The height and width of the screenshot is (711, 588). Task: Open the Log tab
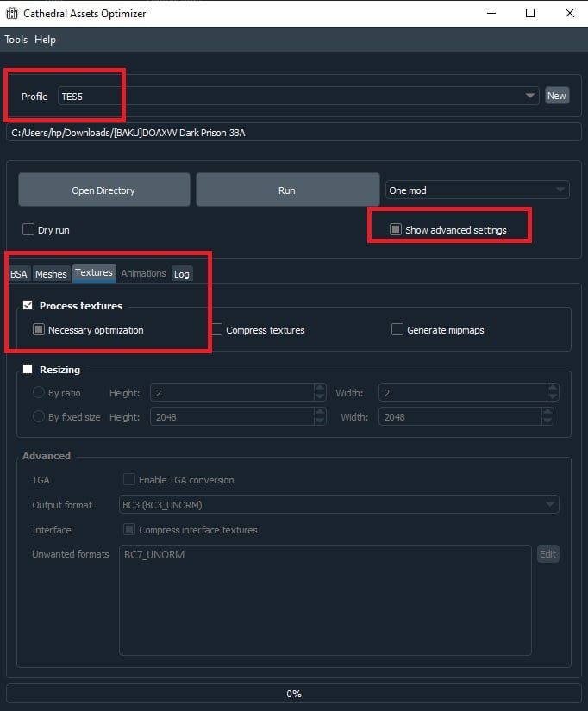(x=181, y=274)
